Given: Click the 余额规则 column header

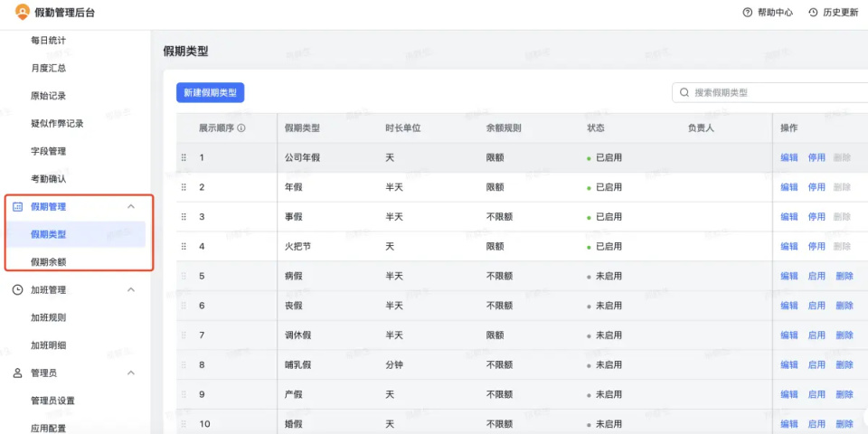Looking at the screenshot, I should (x=504, y=127).
